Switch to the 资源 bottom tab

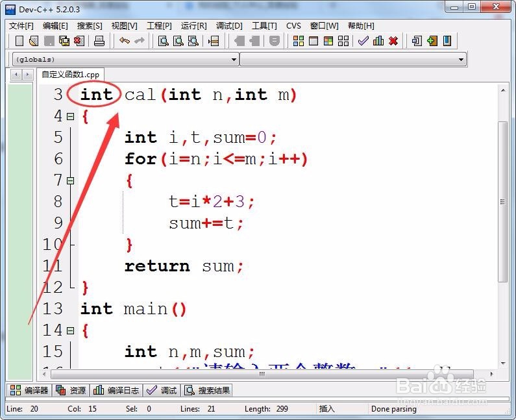pos(71,390)
